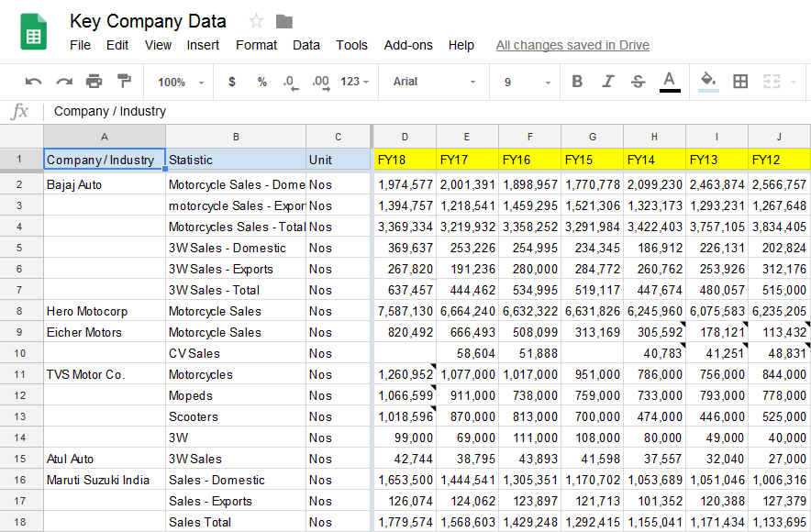Format as currency with dollar icon
811x532 pixels.
(232, 82)
